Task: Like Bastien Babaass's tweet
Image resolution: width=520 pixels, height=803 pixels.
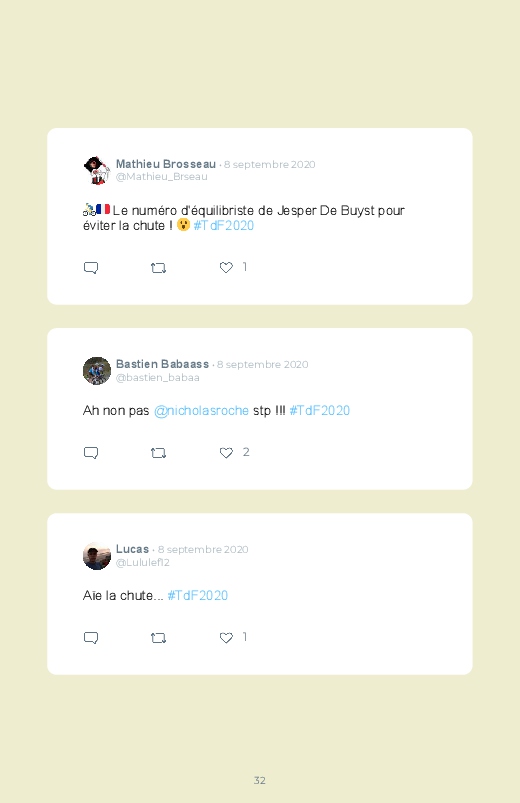Action: click(x=226, y=452)
